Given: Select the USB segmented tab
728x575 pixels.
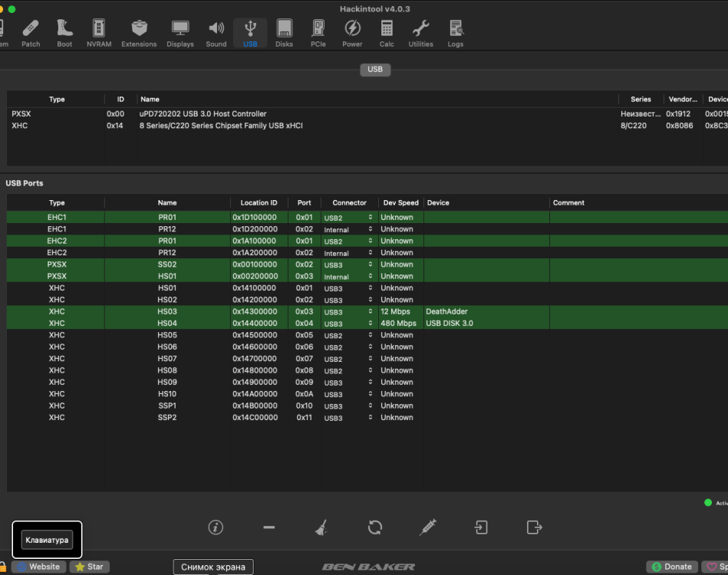Looking at the screenshot, I should click(375, 69).
